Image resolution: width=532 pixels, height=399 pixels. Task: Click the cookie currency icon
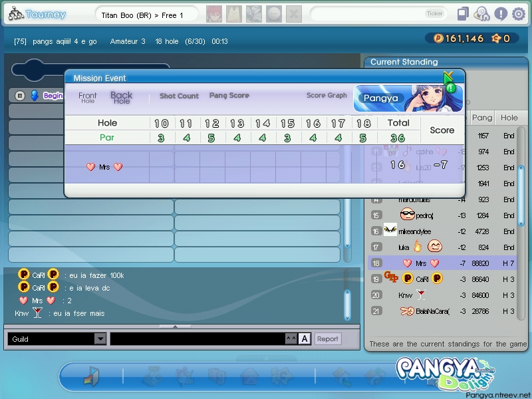click(x=496, y=39)
